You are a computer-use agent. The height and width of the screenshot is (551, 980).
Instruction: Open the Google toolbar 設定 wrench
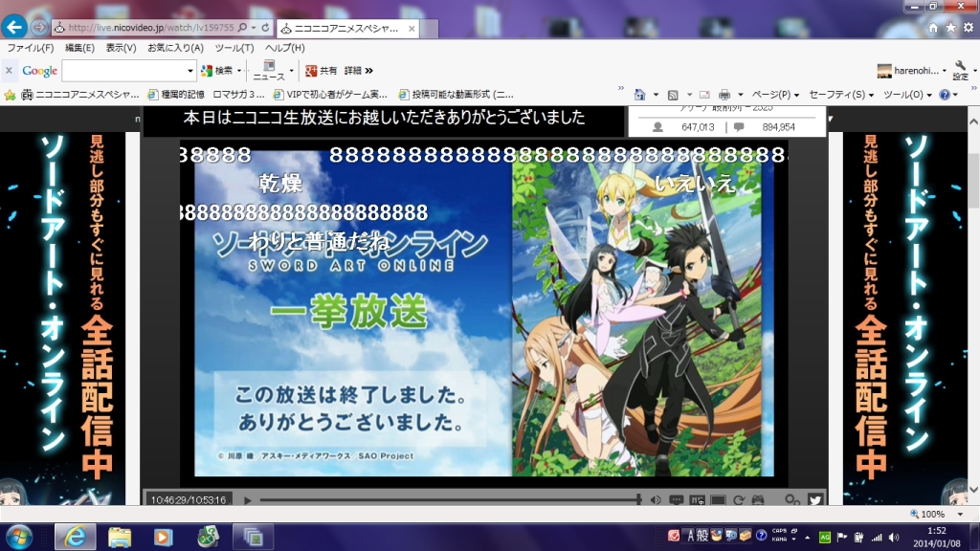point(961,71)
